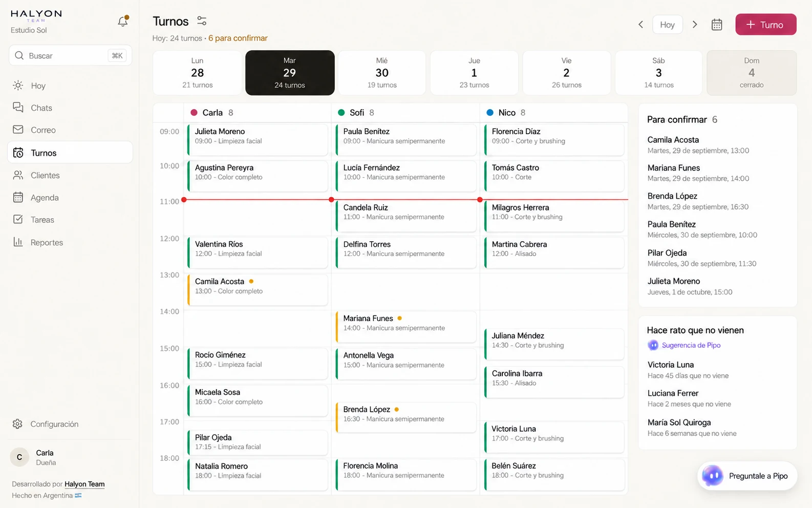This screenshot has height=508, width=812.
Task: Open Belén Suárez 18:00 appointment card
Action: [x=554, y=475]
